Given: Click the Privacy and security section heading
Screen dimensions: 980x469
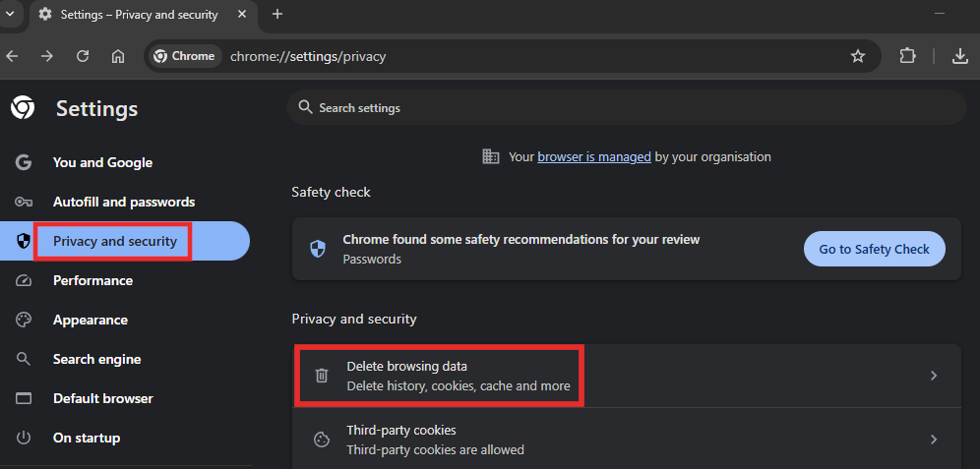Looking at the screenshot, I should pos(354,320).
